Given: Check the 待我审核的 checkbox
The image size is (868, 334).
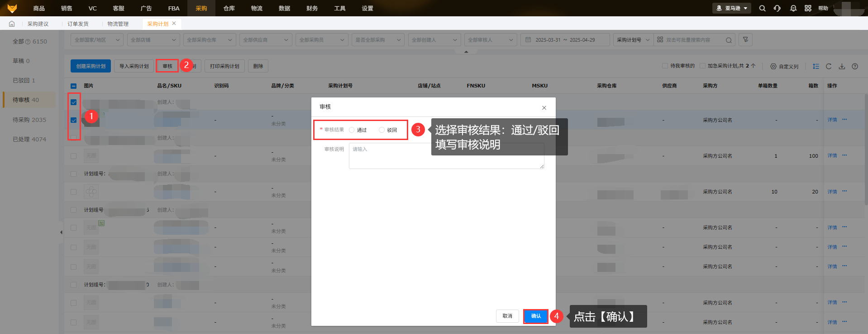Looking at the screenshot, I should [x=665, y=66].
